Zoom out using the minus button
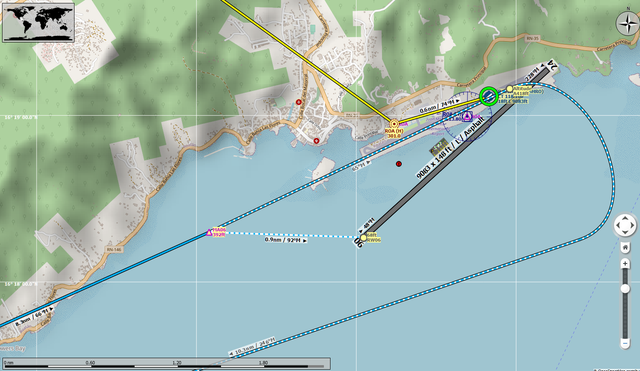 pyautogui.click(x=625, y=344)
